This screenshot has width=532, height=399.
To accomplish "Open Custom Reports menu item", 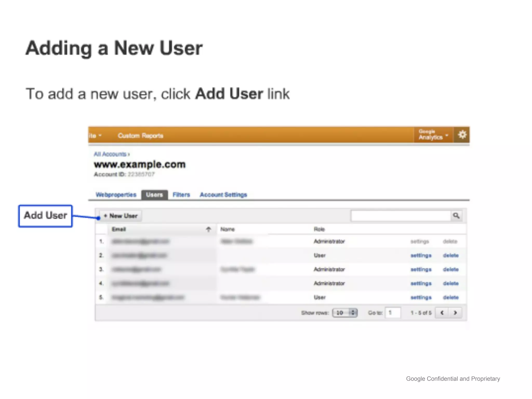I will [141, 136].
